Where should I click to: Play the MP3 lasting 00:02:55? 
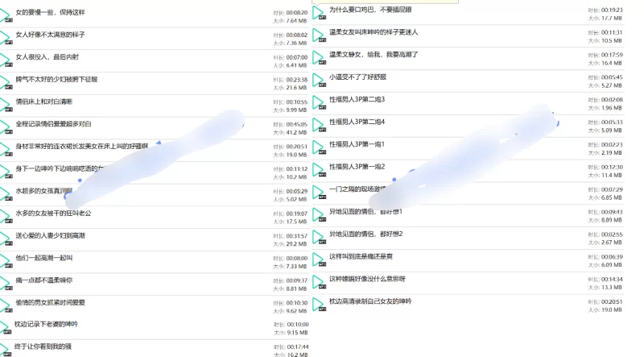pyautogui.click(x=319, y=237)
